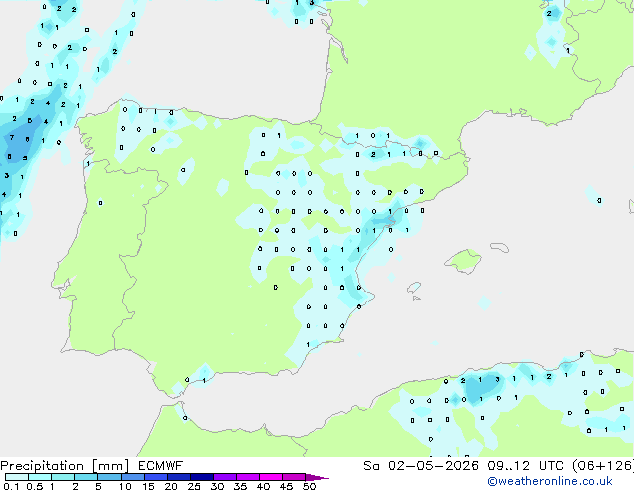Pick the 40–45 mm magenta legend swatch
This screenshot has width=634, height=490.
point(271,477)
